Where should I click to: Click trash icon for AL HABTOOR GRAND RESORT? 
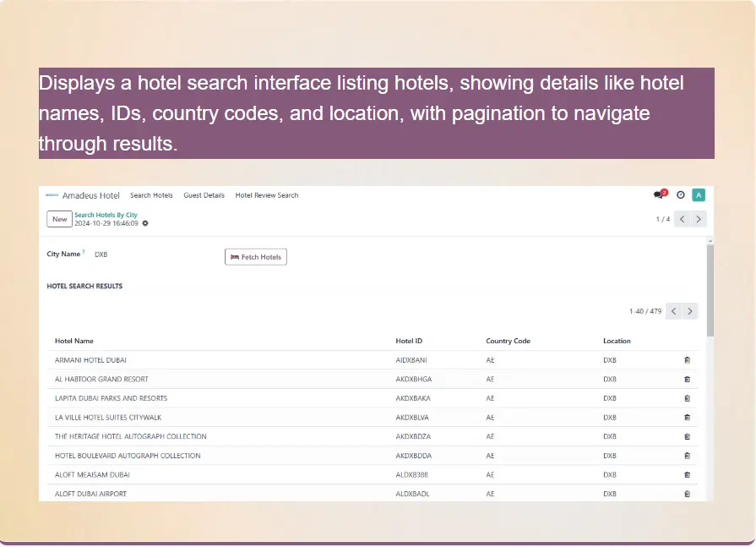pos(687,380)
